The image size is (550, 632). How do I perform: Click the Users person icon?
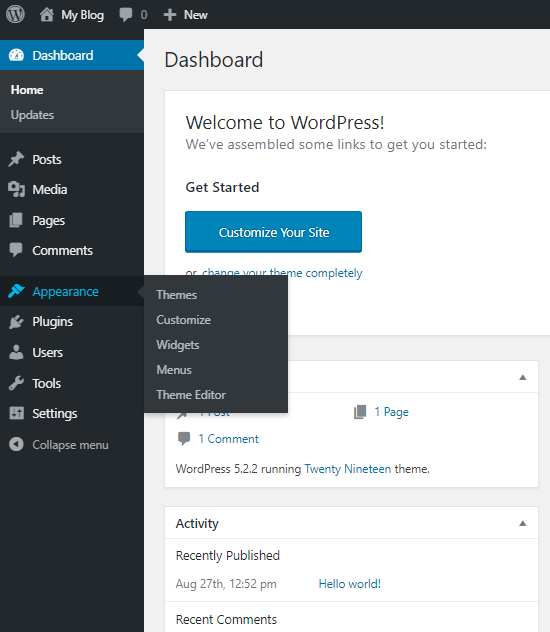click(16, 352)
